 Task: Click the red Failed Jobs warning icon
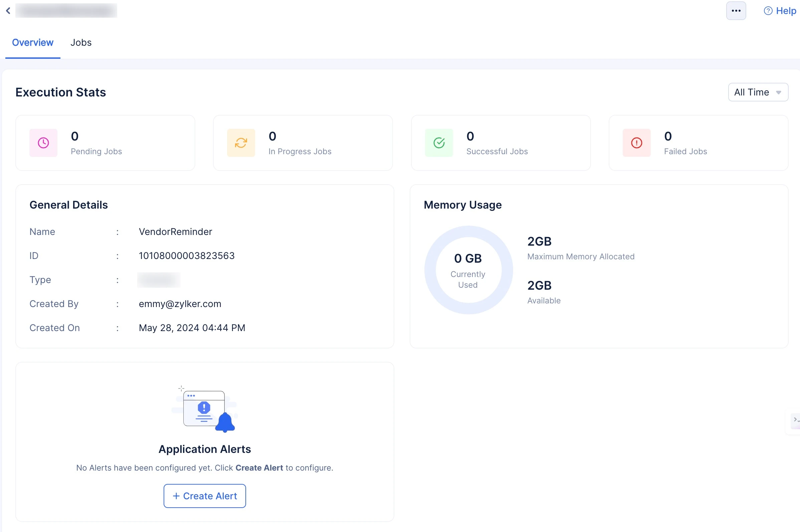[636, 143]
